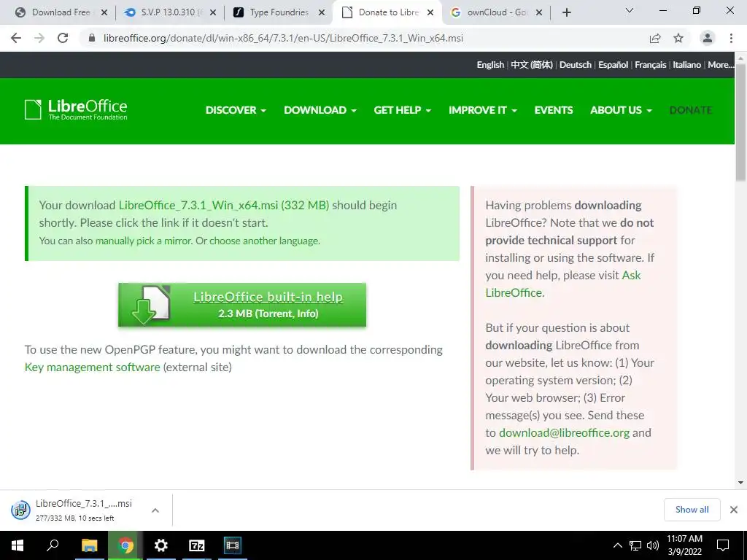This screenshot has height=560, width=747.
Task: Close the S.V.P 13.0.310 tab
Action: point(213,12)
